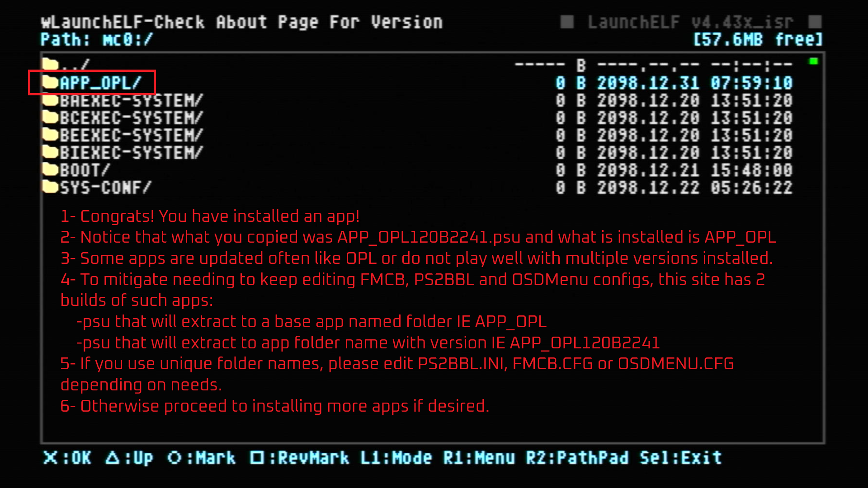Click APP_OPL date 2098.12.31 07:59:10
The height and width of the screenshot is (488, 868).
tap(695, 83)
